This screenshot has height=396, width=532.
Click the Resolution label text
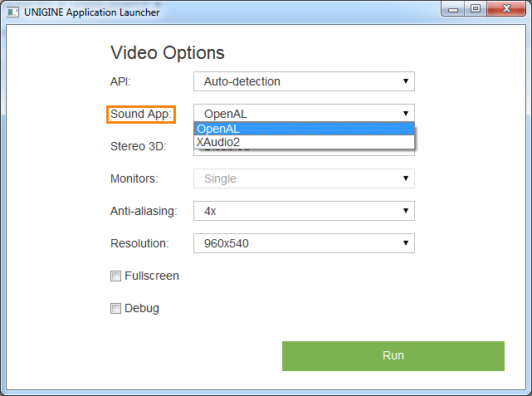(x=139, y=243)
